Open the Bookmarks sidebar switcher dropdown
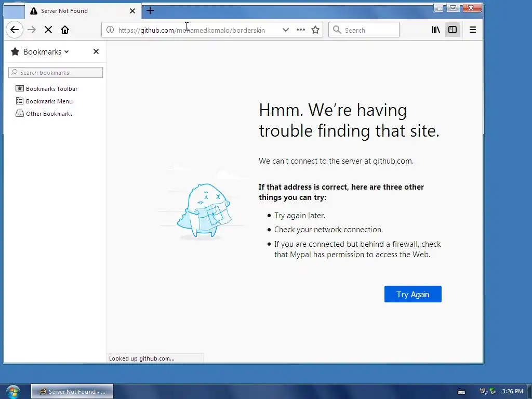 click(46, 51)
